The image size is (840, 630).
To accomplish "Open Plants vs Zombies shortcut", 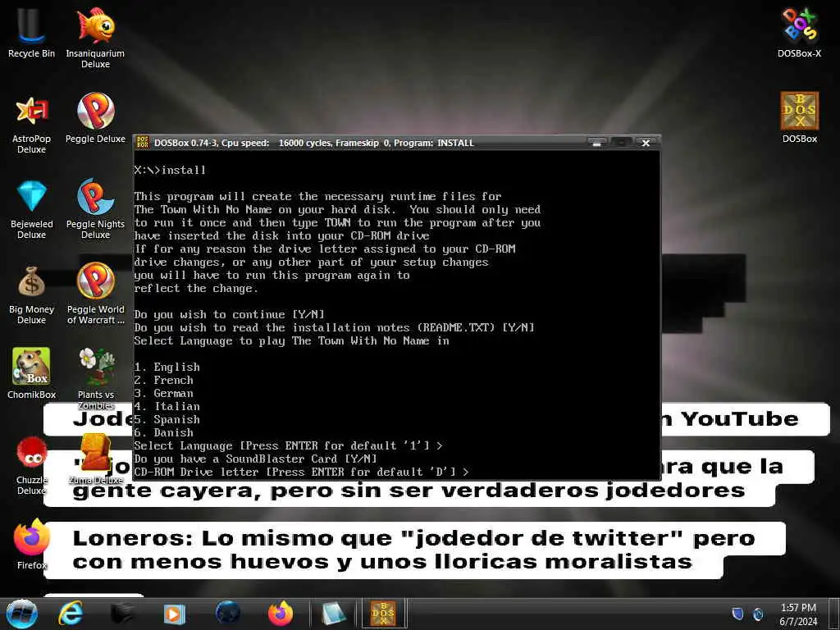I will 95,377.
